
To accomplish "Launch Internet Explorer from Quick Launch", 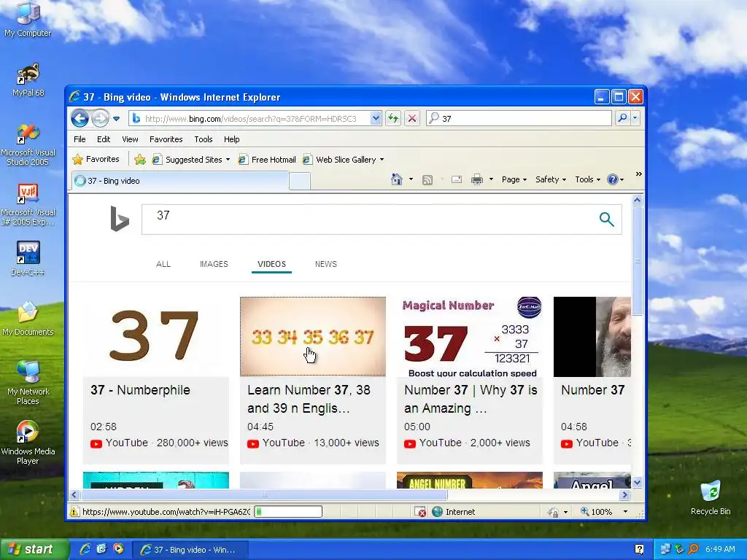I will [x=85, y=549].
